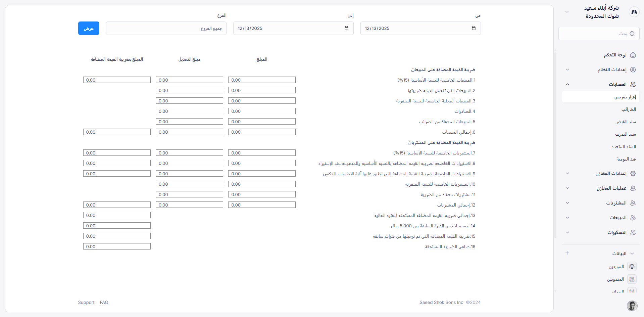Image resolution: width=644 pixels, height=317 pixels.
Task: Open المندوبين via its cube icon
Action: pos(632,279)
